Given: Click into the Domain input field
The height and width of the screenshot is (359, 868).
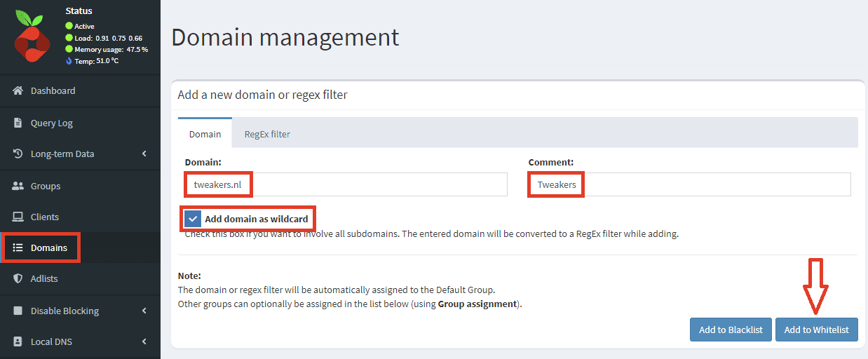Looking at the screenshot, I should [379, 185].
